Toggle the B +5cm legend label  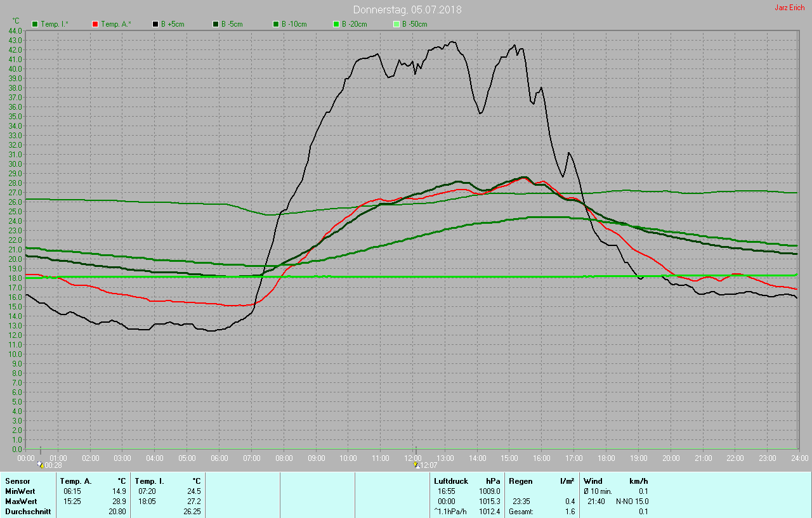[173, 24]
